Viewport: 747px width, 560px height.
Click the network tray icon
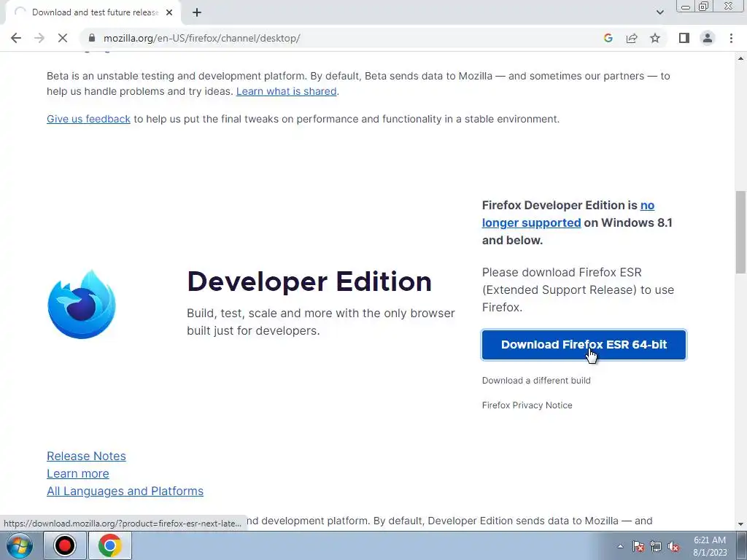click(656, 546)
